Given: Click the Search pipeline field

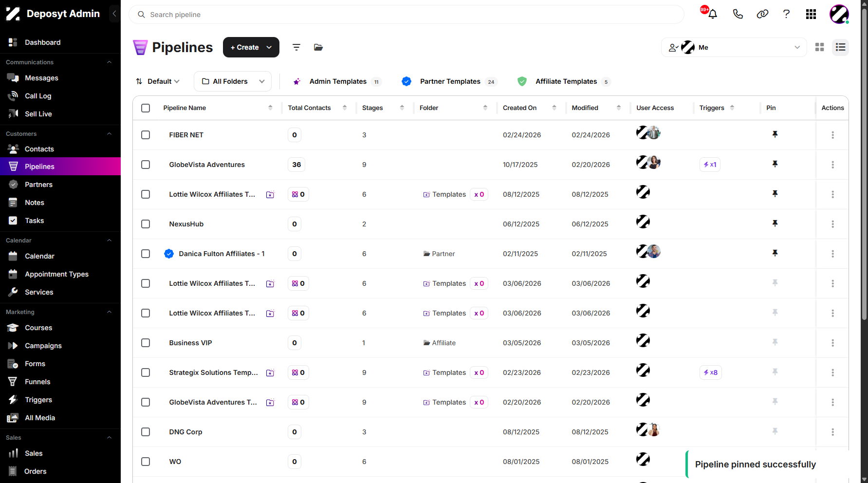Looking at the screenshot, I should point(406,15).
